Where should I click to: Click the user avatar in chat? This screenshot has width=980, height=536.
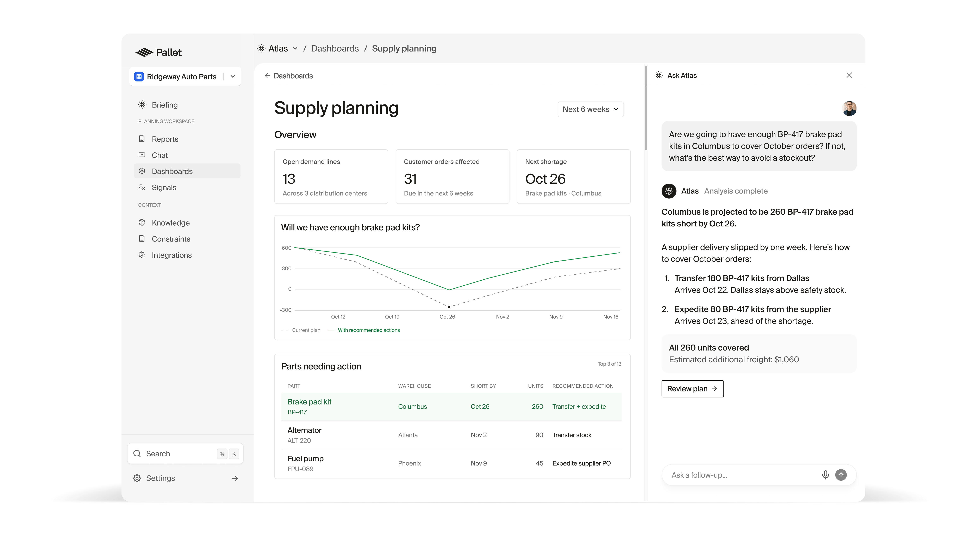[x=849, y=109]
